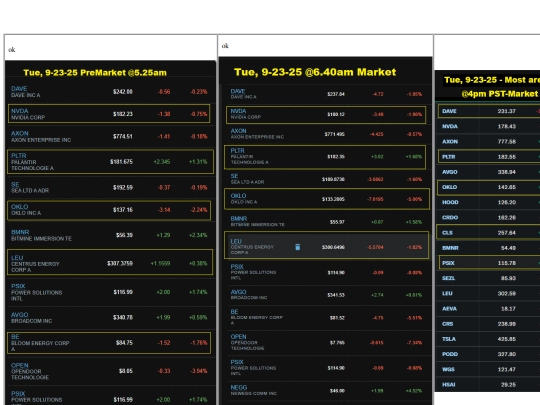
Task: Click PLTR price $182.35 in 6.40am Market list
Action: click(336, 157)
